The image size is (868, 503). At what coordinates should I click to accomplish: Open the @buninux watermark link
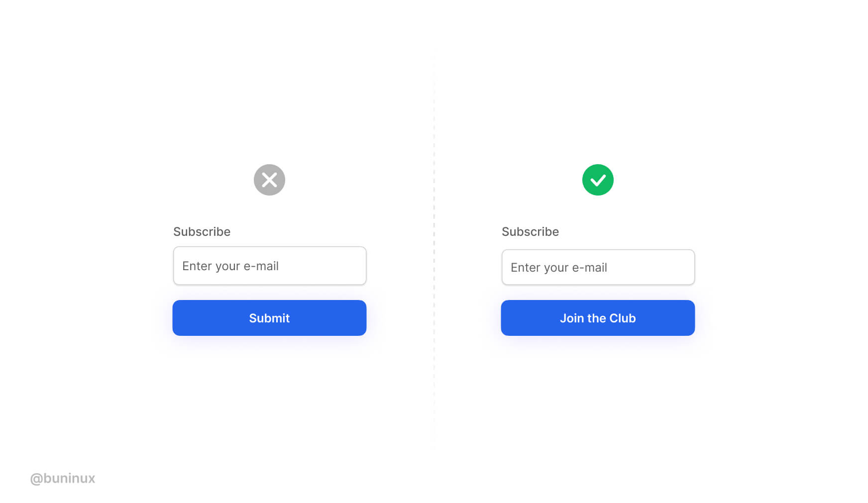tap(63, 478)
